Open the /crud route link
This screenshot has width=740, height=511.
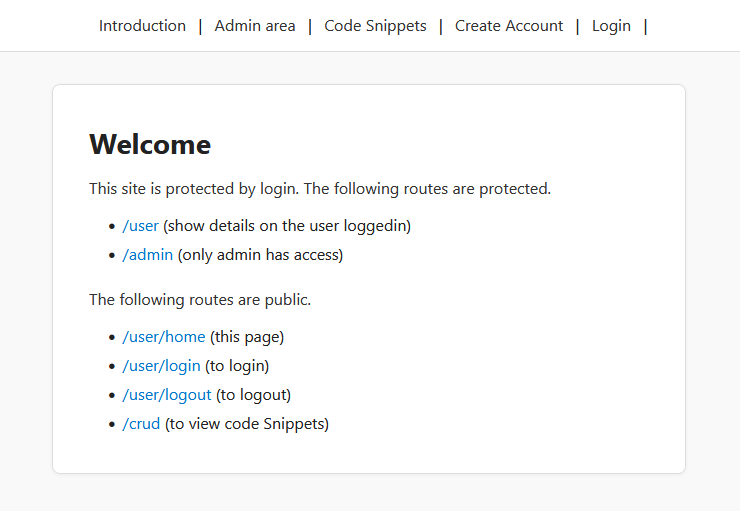tap(141, 424)
